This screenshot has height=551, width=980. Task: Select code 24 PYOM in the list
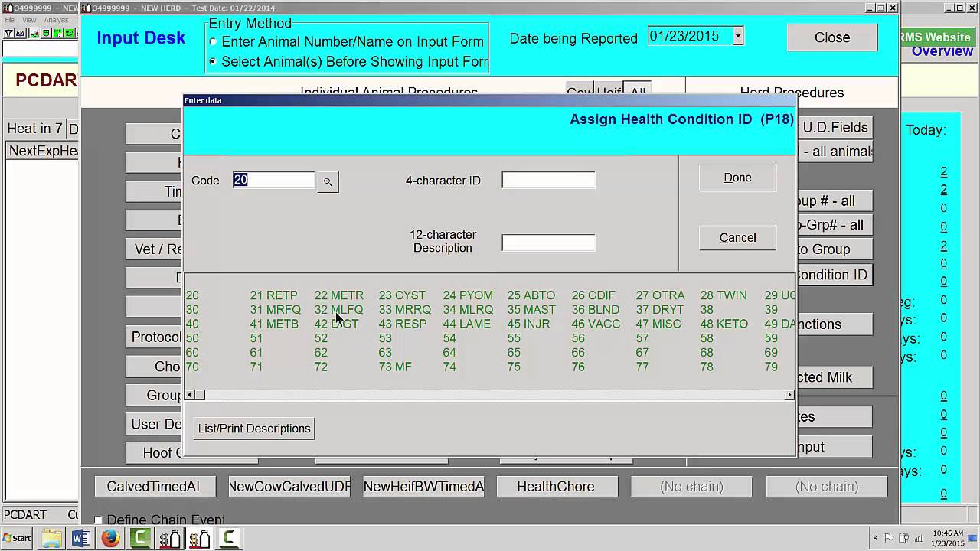click(468, 295)
